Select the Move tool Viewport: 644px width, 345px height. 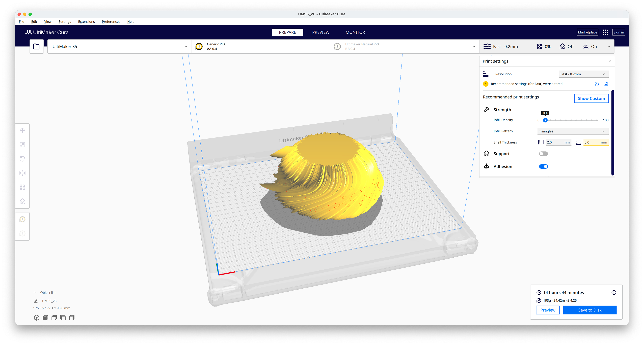[x=22, y=130]
